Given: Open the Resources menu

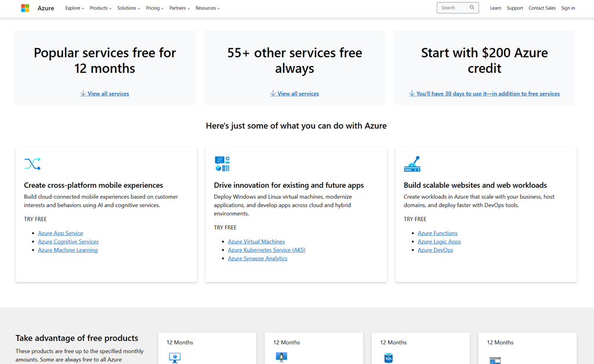Looking at the screenshot, I should click(x=206, y=8).
